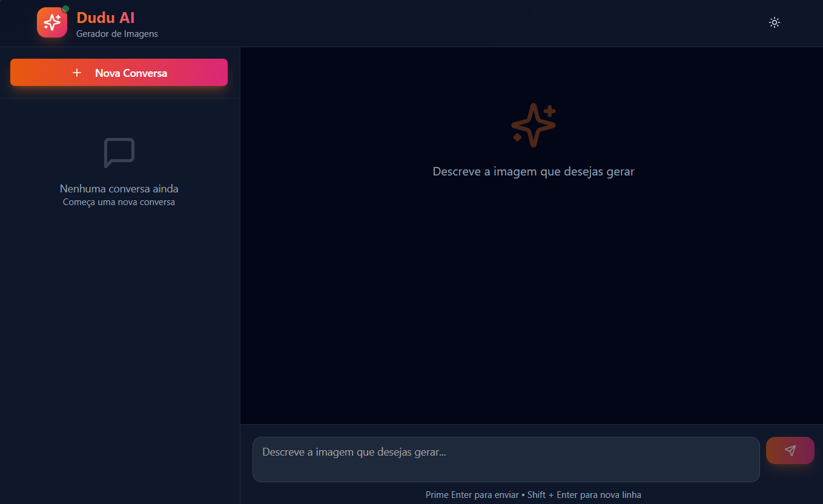The height and width of the screenshot is (504, 823).
Task: Start a new chat with Nova Conversa
Action: tap(119, 73)
